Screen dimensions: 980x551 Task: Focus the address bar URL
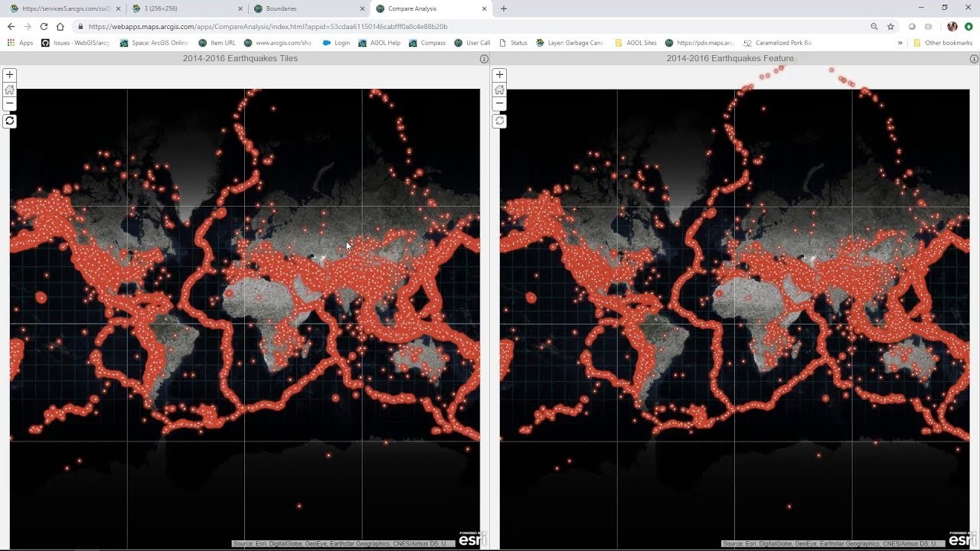[x=268, y=26]
